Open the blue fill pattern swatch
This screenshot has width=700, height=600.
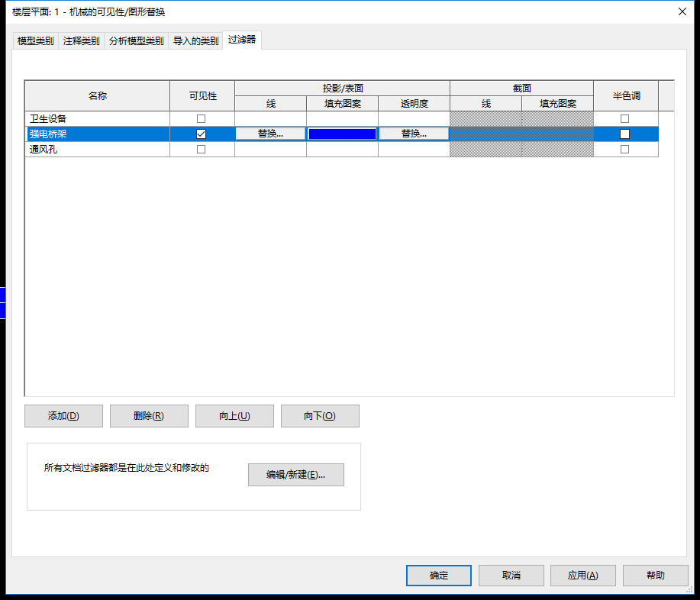tap(343, 134)
